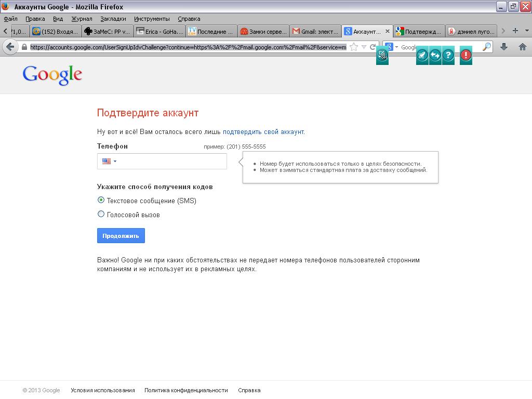Click the site security padlock icon
The height and width of the screenshot is (399, 532).
coord(24,47)
